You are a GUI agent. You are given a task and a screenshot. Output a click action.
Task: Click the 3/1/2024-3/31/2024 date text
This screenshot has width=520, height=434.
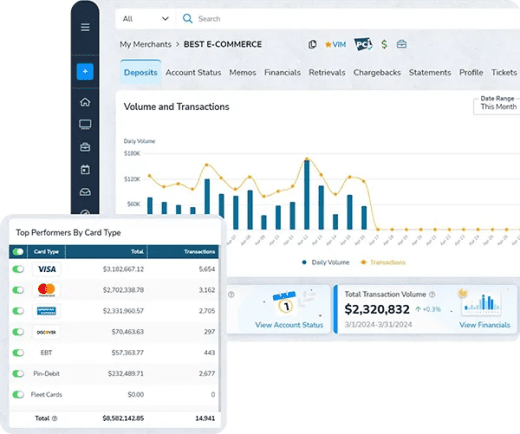point(378,325)
